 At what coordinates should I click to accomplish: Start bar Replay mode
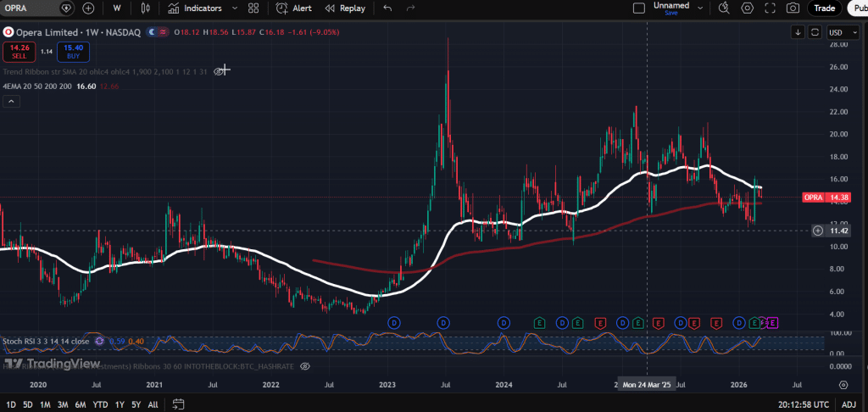[345, 8]
